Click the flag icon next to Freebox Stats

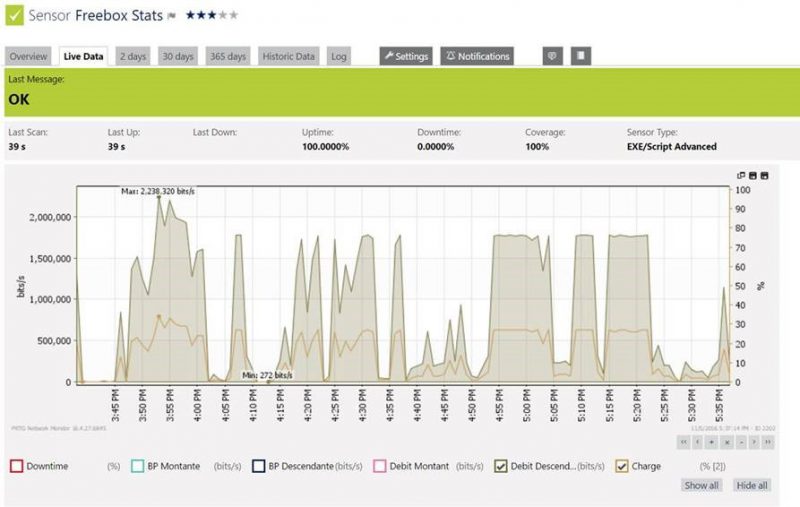pos(172,16)
